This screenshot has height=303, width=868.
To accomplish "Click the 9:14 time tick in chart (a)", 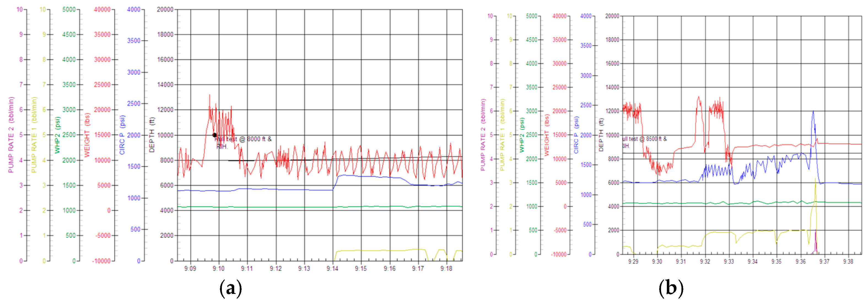I will click(x=332, y=268).
